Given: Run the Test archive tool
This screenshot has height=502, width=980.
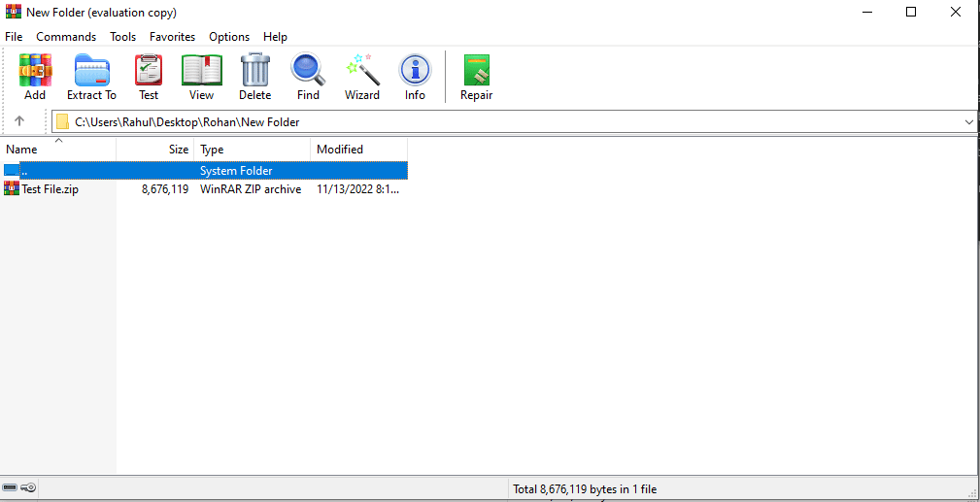Looking at the screenshot, I should [x=149, y=77].
